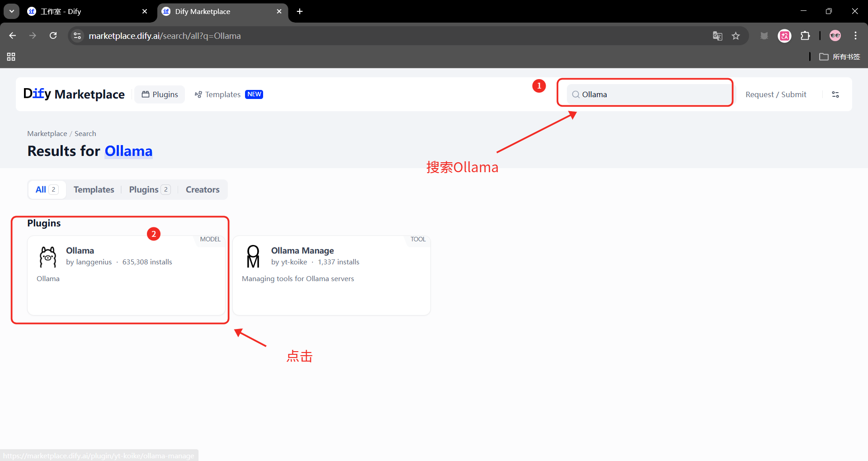Click the 'Results for Ollama' heading

click(90, 151)
